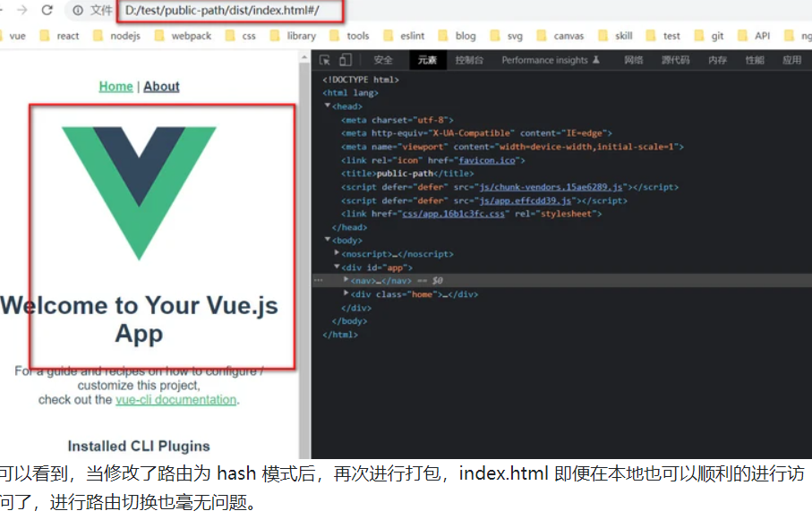Open the svg bookmark folder
The image size is (812, 528).
click(x=507, y=36)
